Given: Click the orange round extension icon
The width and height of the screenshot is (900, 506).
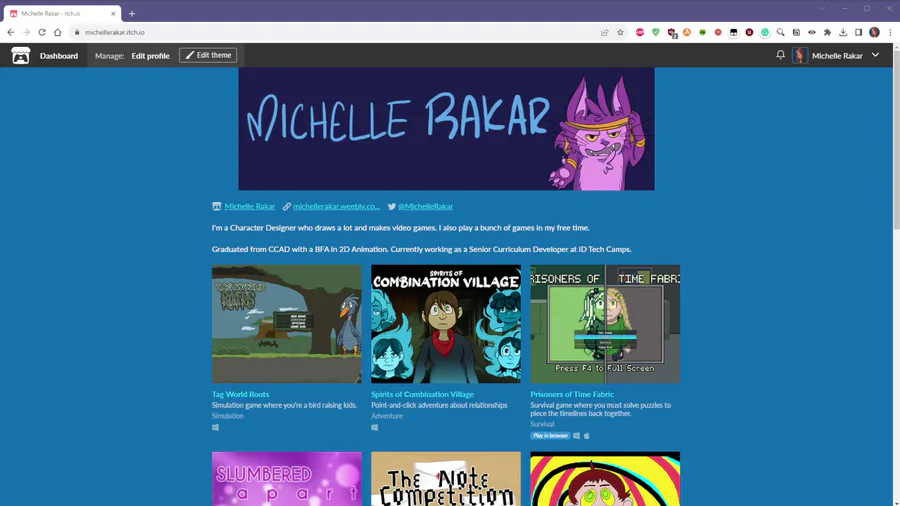Looking at the screenshot, I should 687,32.
